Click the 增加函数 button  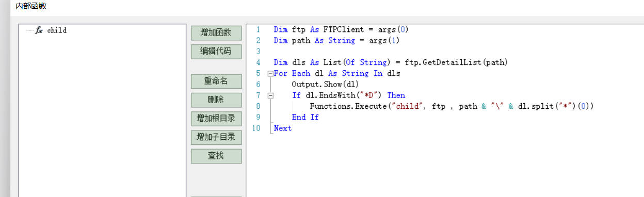click(x=216, y=32)
